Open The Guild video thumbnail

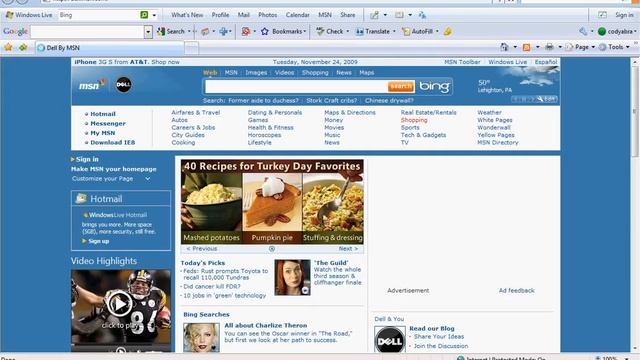point(292,278)
